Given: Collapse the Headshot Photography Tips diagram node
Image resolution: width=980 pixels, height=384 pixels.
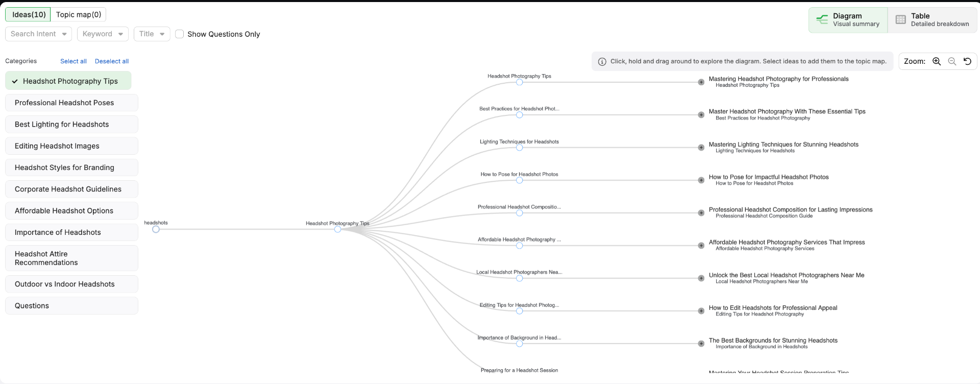Looking at the screenshot, I should click(337, 229).
